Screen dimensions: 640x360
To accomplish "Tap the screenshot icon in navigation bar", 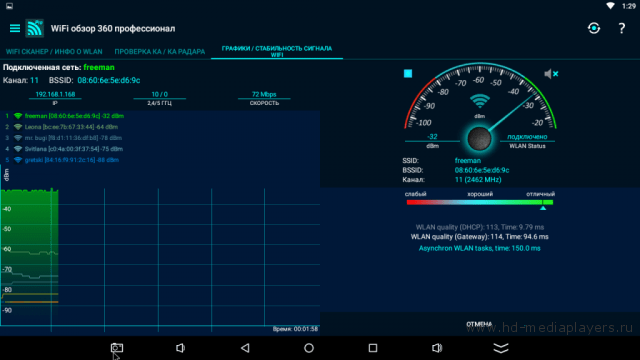I will 117,348.
